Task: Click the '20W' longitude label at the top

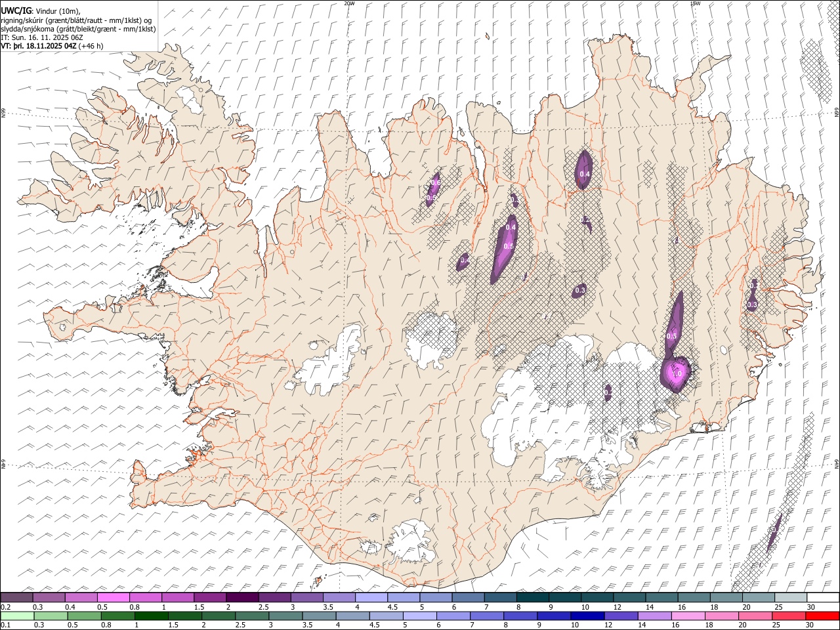Action: 349,3
